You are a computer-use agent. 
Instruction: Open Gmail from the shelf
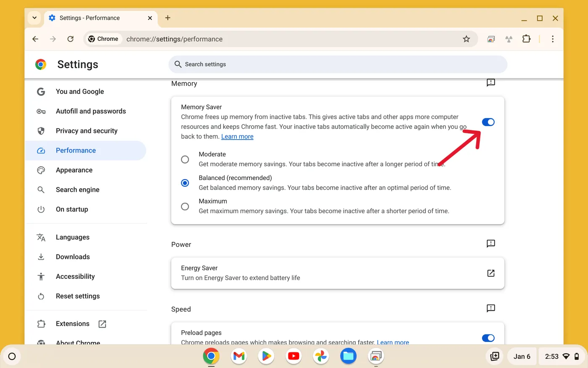tap(239, 357)
